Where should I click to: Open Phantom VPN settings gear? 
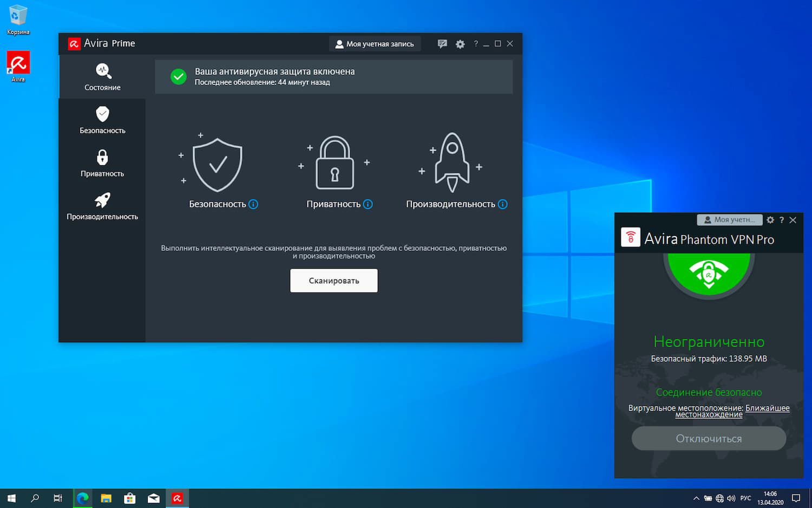770,220
